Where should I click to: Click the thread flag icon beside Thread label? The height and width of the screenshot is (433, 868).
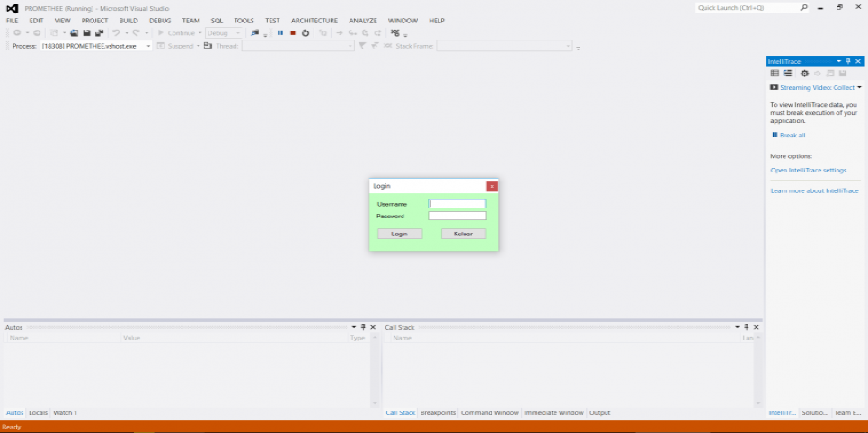[208, 46]
